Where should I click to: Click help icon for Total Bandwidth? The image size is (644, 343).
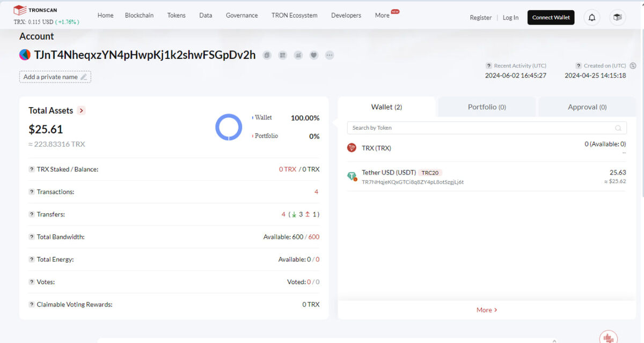[32, 237]
